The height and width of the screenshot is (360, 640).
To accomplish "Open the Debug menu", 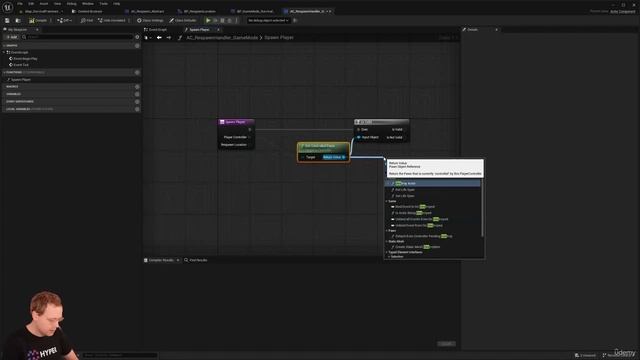I will pos(71,4).
